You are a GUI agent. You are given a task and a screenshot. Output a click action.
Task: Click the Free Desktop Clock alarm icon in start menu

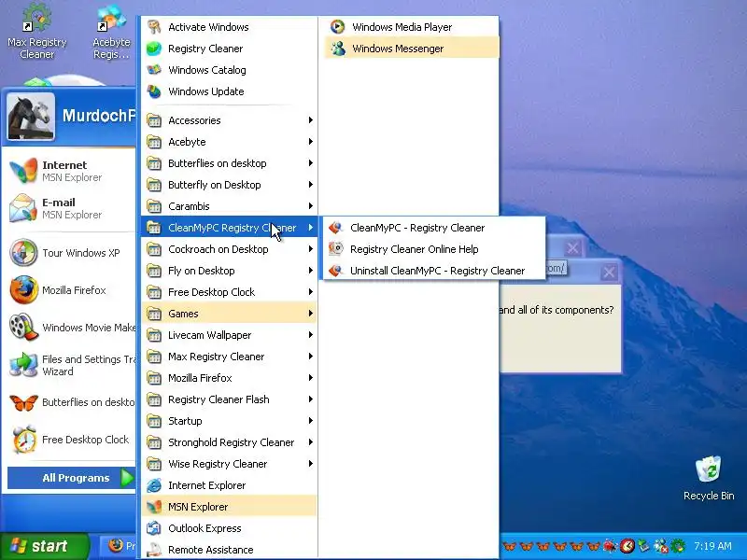[x=23, y=440]
